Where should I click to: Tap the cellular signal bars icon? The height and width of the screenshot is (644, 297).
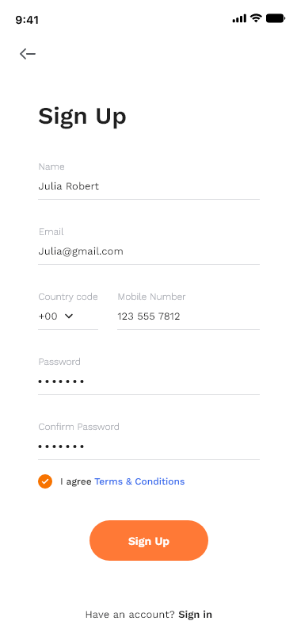239,18
